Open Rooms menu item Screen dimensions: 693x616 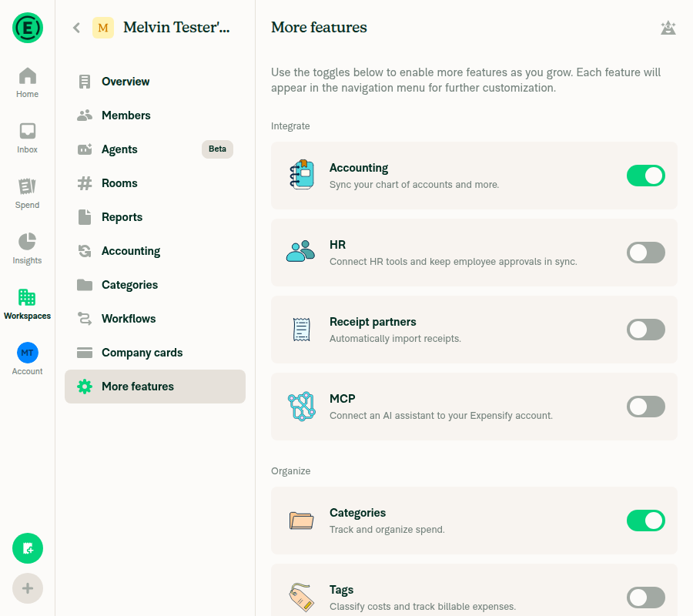pyautogui.click(x=155, y=183)
